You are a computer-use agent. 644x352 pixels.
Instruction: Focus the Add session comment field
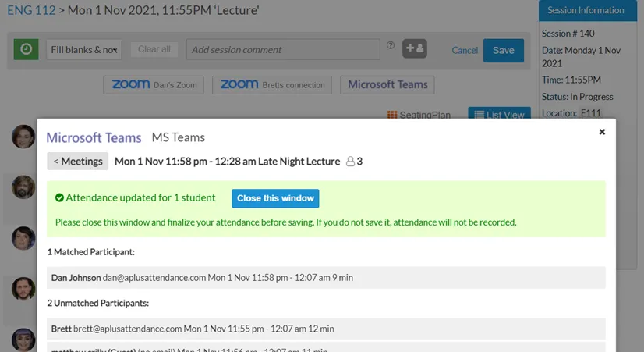283,50
